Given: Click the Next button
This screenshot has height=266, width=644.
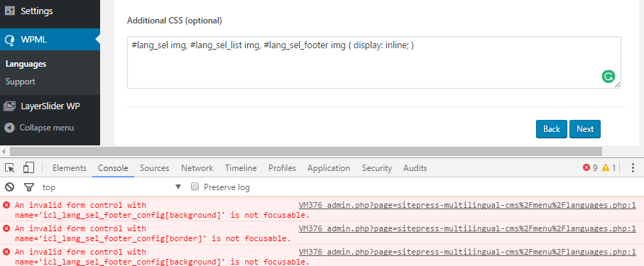Looking at the screenshot, I should 585,129.
